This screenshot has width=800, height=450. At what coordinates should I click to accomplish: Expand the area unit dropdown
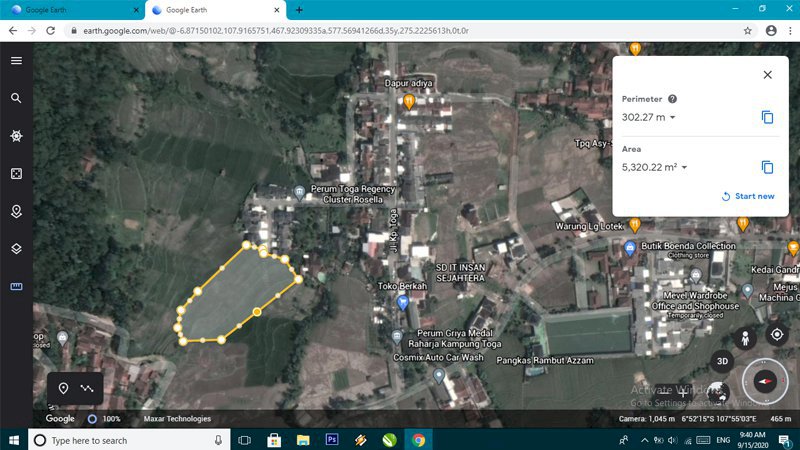(685, 168)
